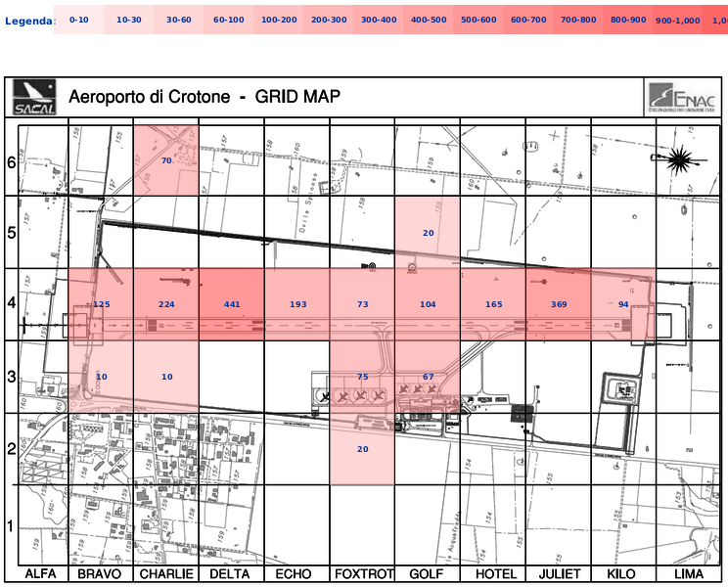Select the 800-900 legend swatch

pyautogui.click(x=628, y=20)
